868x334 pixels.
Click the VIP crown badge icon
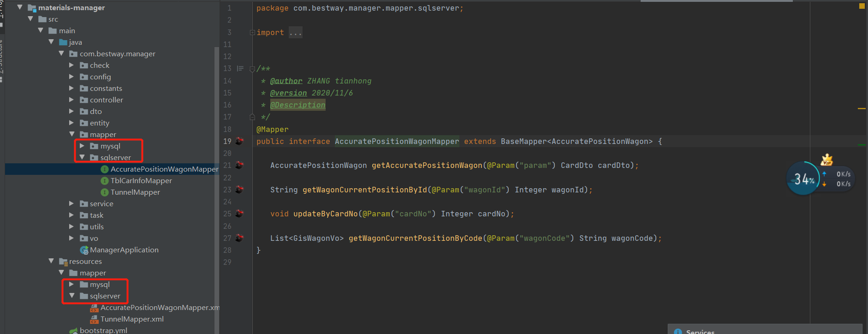[x=826, y=160]
